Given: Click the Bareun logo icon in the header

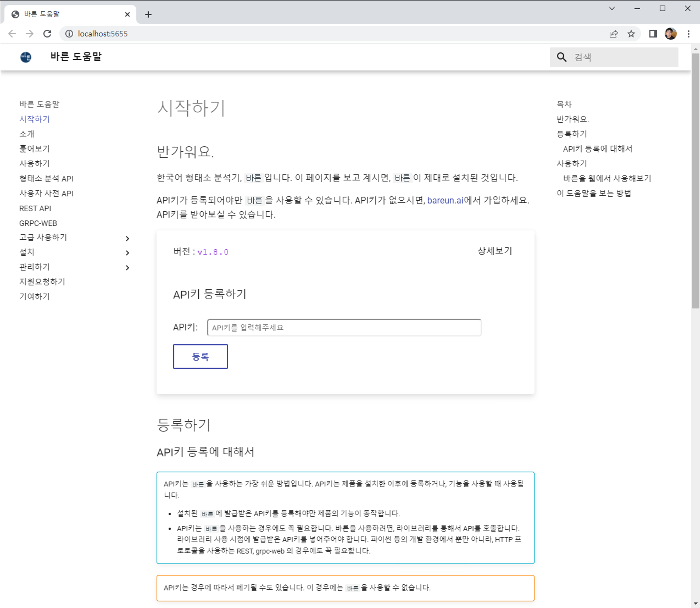Looking at the screenshot, I should pos(26,57).
